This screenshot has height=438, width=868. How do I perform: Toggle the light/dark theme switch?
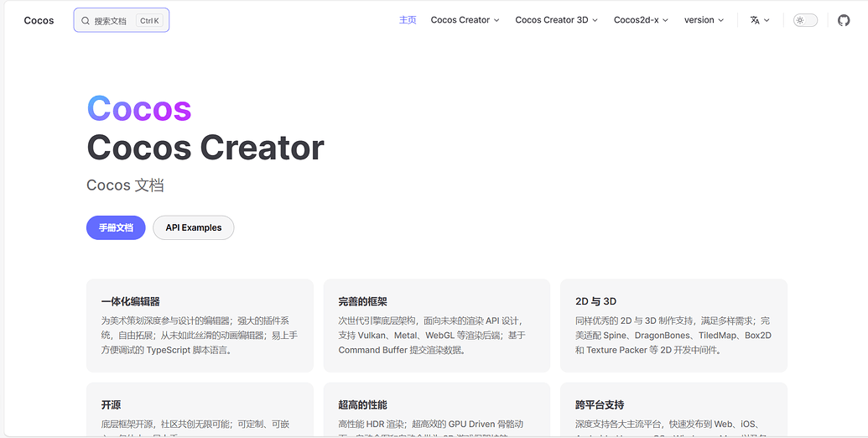[805, 20]
